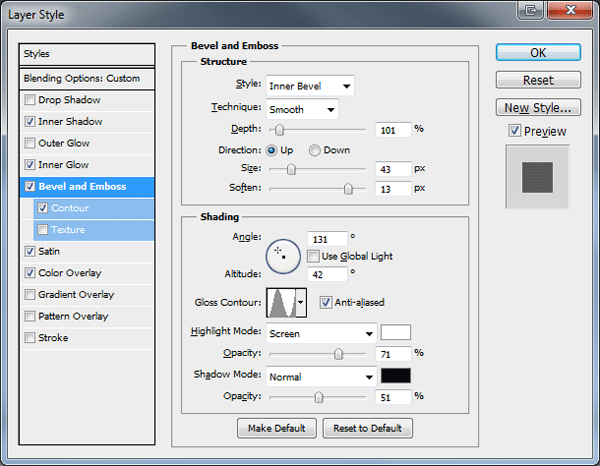
Task: Select the Down direction radio button
Action: (315, 150)
